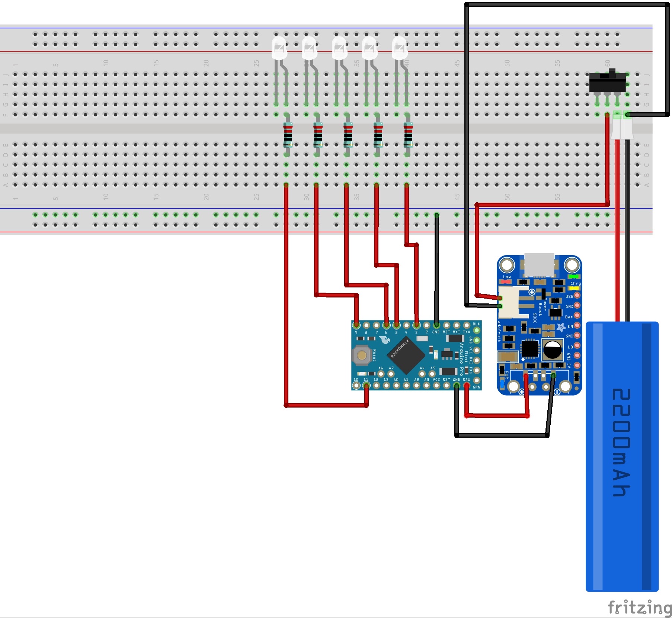Screen dimensions: 672x618
Task: Select the black slide switch on the breadboard
Action: point(607,82)
